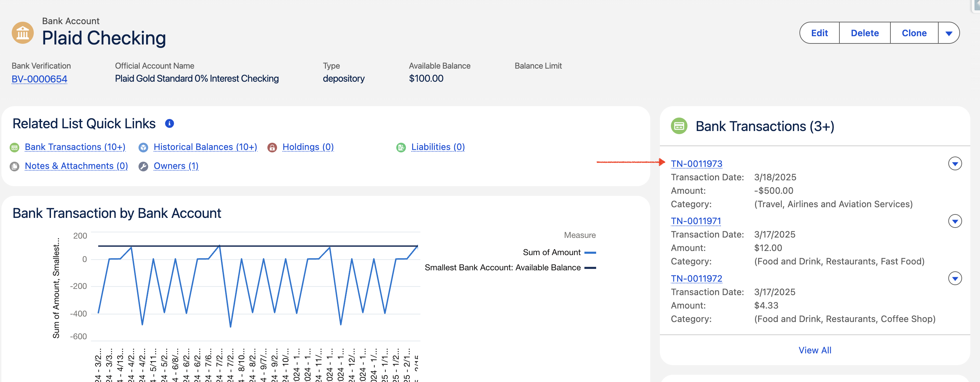
Task: Click the Owners wrench icon
Action: (x=143, y=166)
